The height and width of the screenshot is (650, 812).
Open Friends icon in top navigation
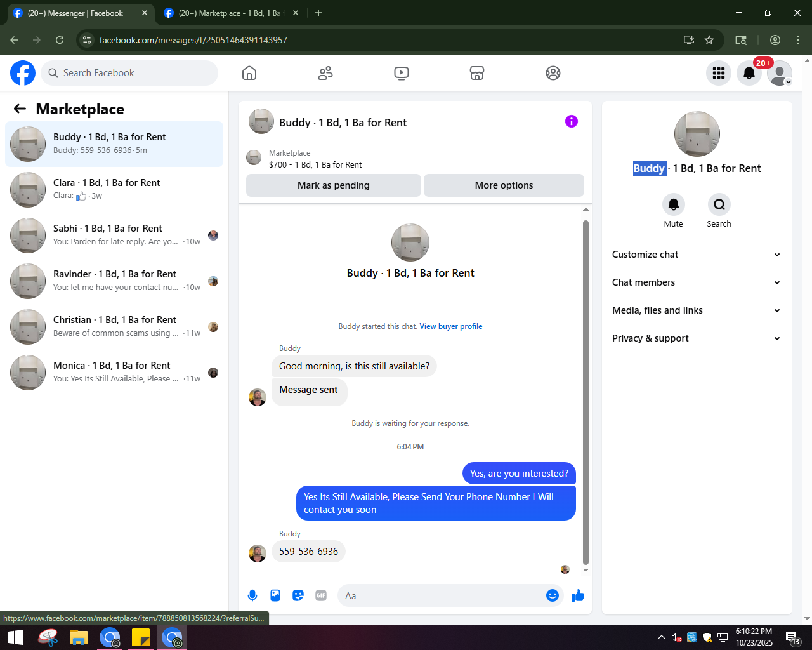coord(325,73)
